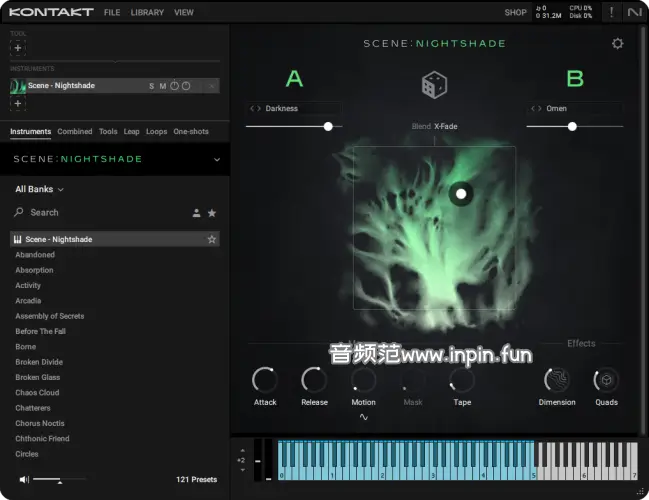
Task: Filter presets by user content icon
Action: pyautogui.click(x=197, y=213)
